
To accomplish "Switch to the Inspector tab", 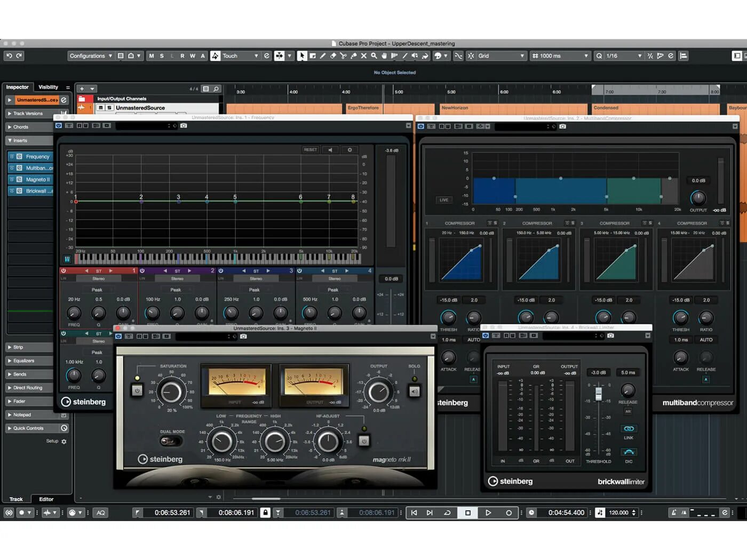I will click(18, 87).
